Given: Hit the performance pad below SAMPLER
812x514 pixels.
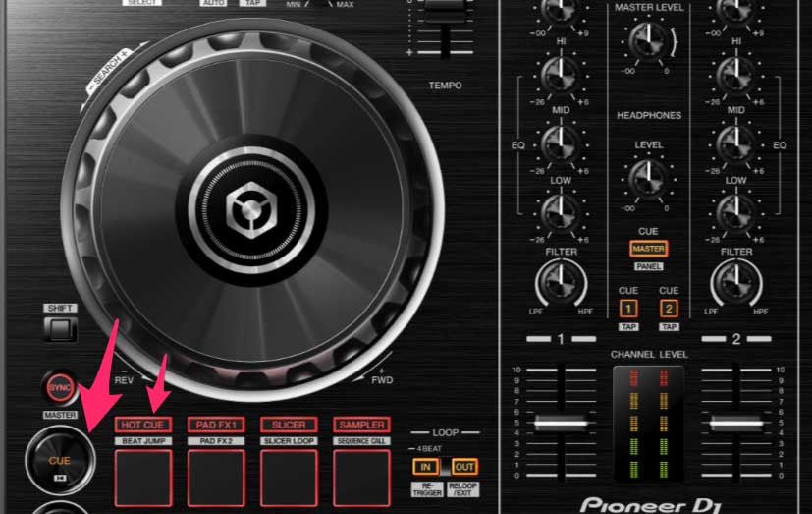Looking at the screenshot, I should coord(360,478).
